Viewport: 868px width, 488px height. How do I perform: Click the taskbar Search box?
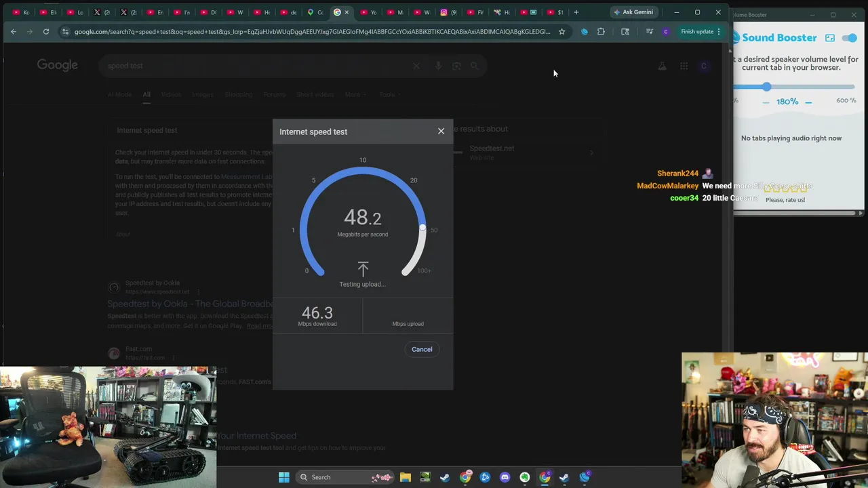coord(346,477)
